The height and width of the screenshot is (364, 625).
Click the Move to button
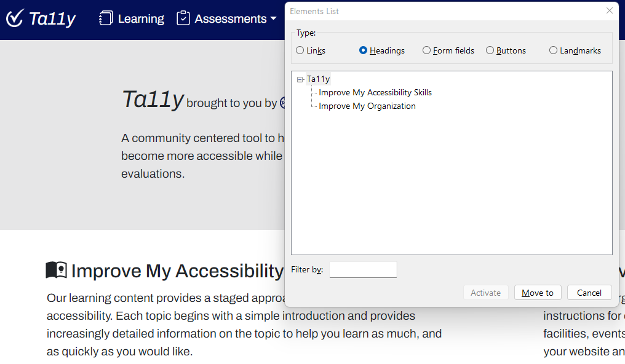click(x=537, y=292)
